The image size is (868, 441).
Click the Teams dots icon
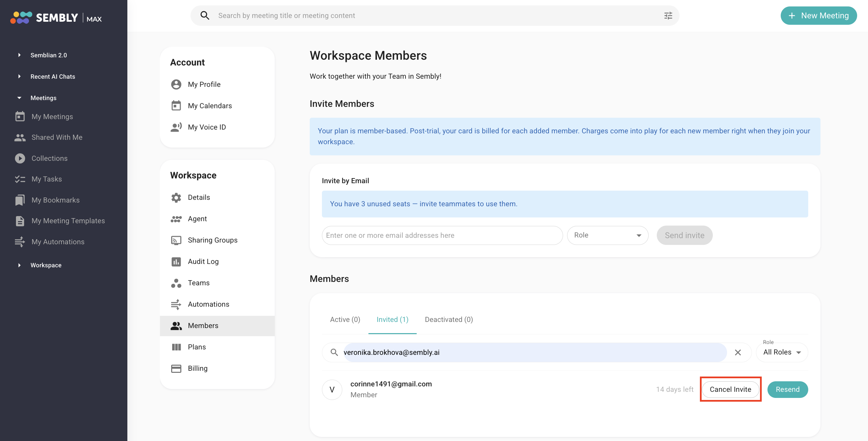(176, 283)
